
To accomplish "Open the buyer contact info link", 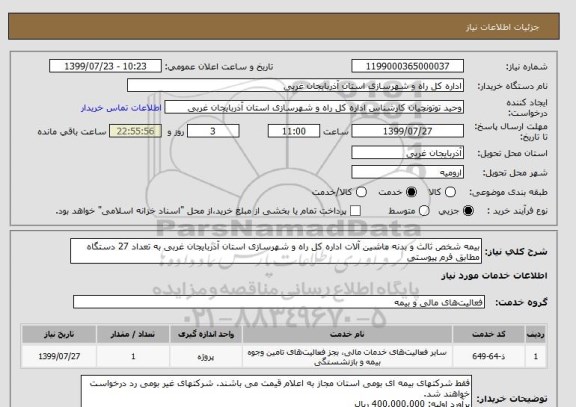I will point(121,108).
